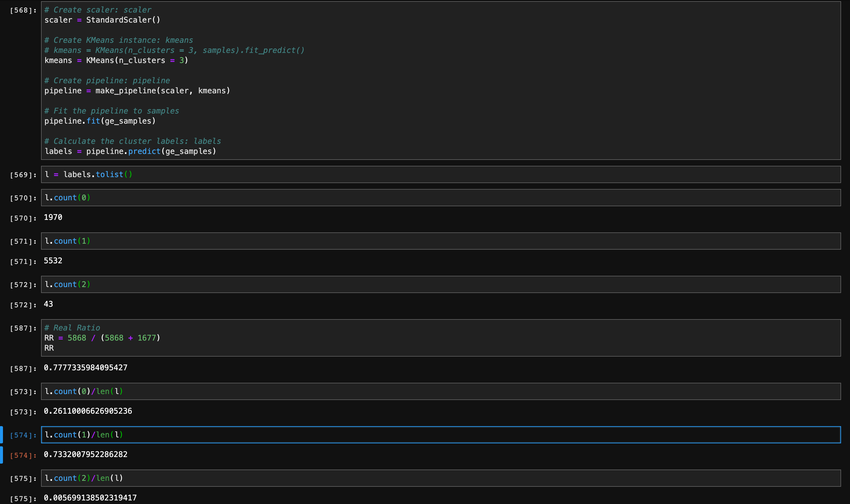Collapse the active cell [574] input using blue bar
Screen dimensions: 850x504
pos(1,435)
